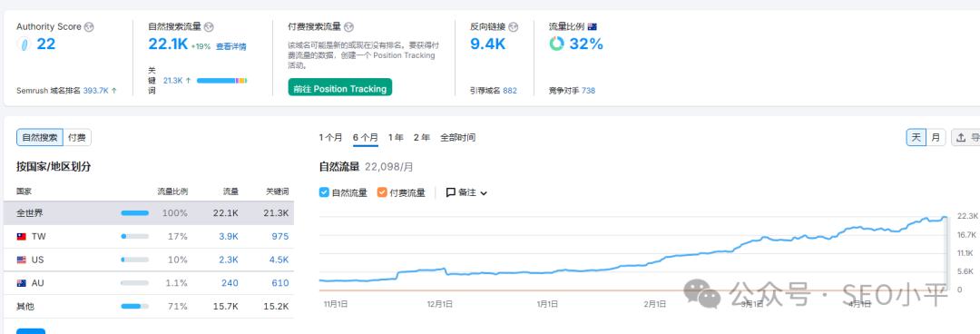Click the 流量比例 column header
Image resolution: width=980 pixels, height=334 pixels.
click(172, 192)
